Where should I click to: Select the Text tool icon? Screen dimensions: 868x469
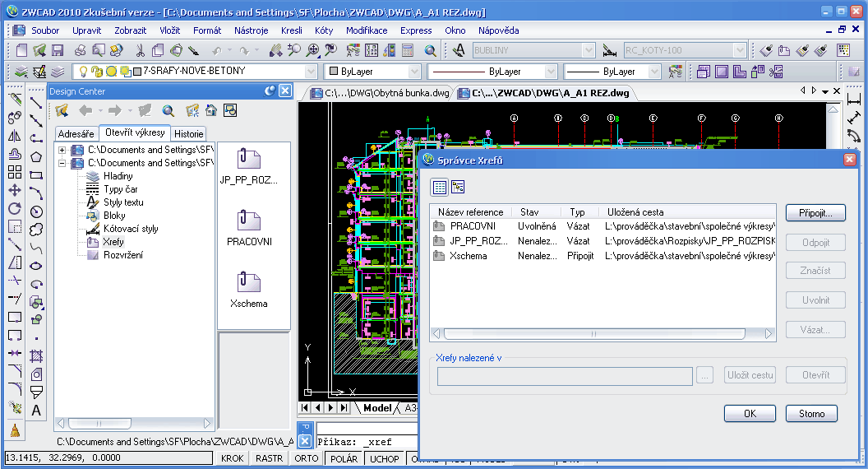36,410
